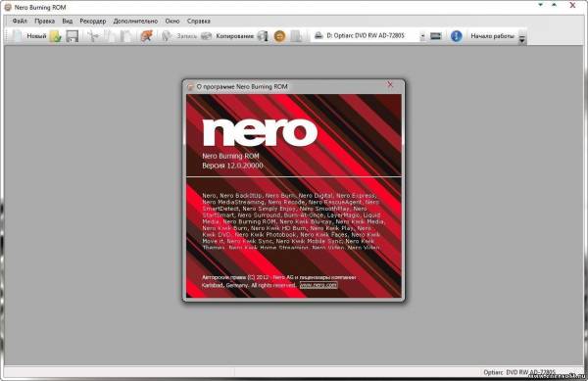Click the scissors cut icon
This screenshot has width=588, height=381.
point(93,36)
